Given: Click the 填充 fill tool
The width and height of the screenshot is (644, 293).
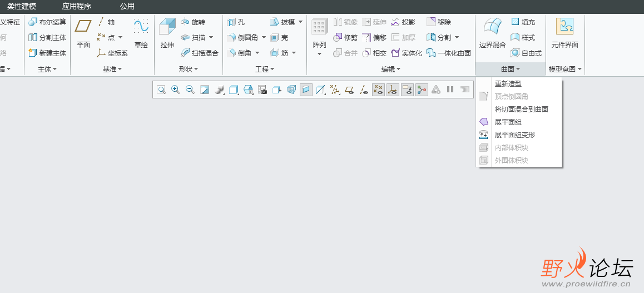Looking at the screenshot, I should 522,22.
